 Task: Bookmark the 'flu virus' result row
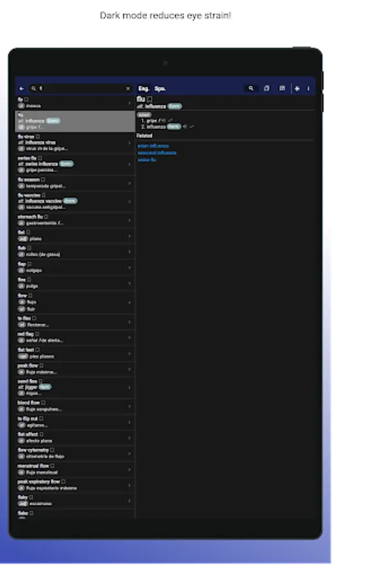click(x=38, y=137)
